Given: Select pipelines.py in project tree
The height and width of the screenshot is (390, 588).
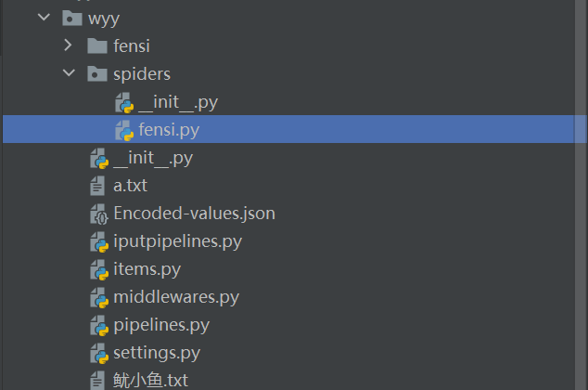Looking at the screenshot, I should [161, 325].
